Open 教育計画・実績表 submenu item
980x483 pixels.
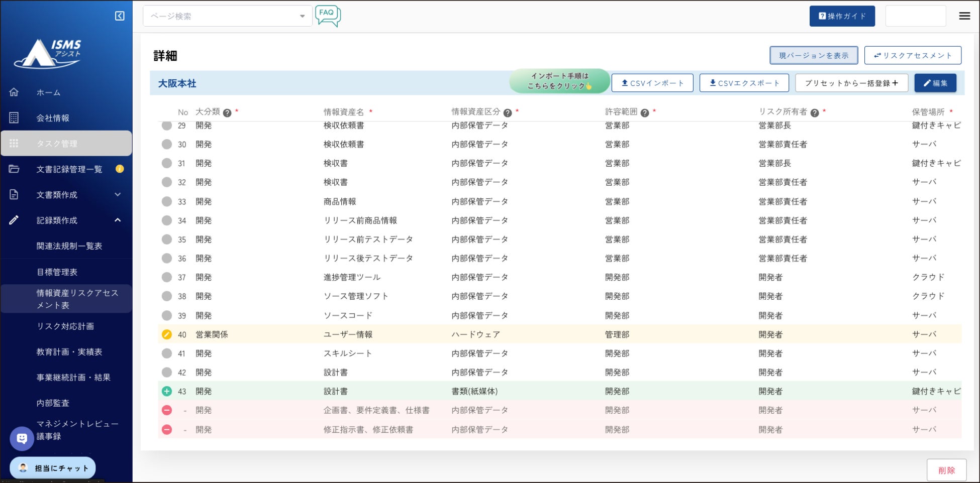69,352
